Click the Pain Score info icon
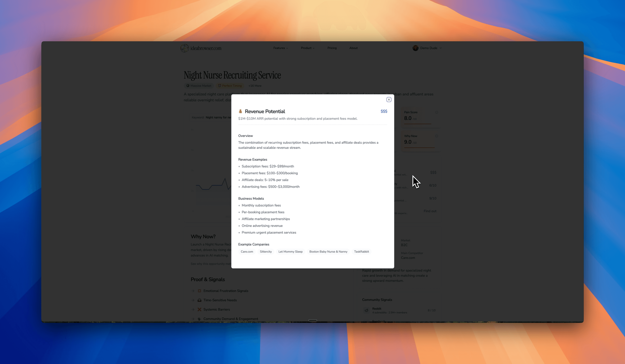Screen dimensions: 625x364 pyautogui.click(x=437, y=112)
